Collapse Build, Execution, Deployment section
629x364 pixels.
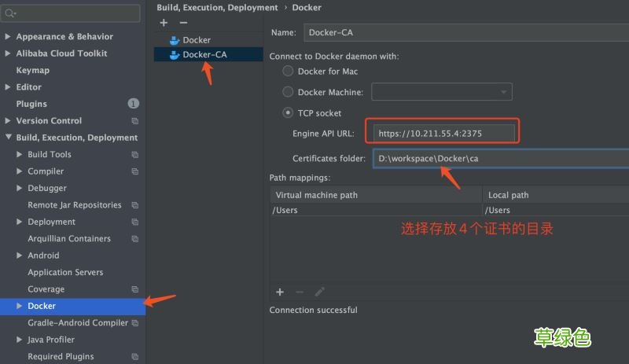(8, 138)
